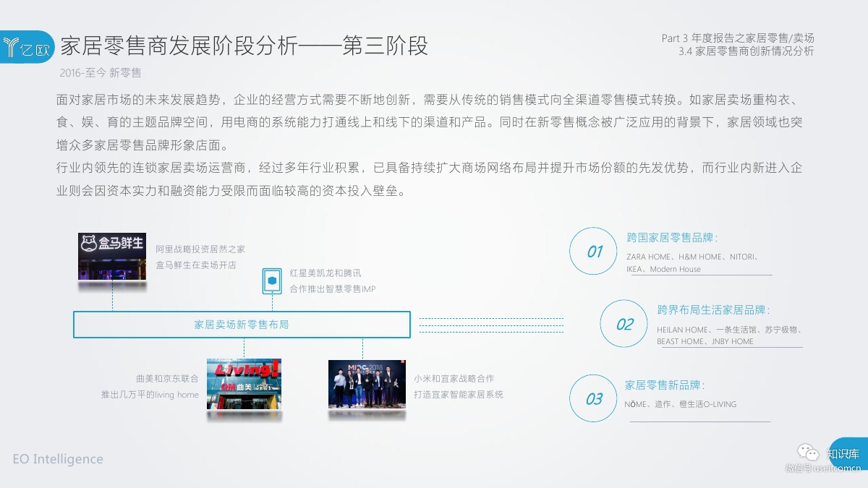Image resolution: width=868 pixels, height=488 pixels.
Task: Click the text BEAST HOME、JNBY HOME
Action: pyautogui.click(x=705, y=341)
